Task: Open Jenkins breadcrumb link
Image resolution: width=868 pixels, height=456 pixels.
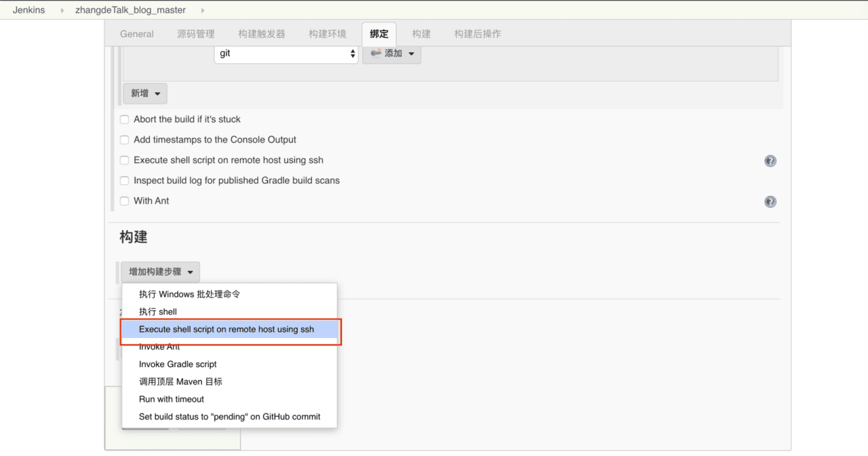Action: tap(28, 10)
